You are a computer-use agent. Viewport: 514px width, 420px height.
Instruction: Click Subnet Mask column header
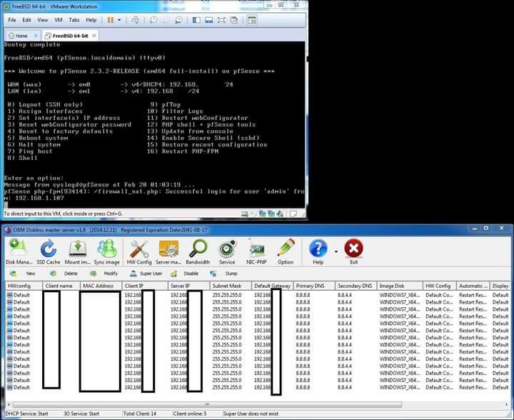click(x=231, y=286)
